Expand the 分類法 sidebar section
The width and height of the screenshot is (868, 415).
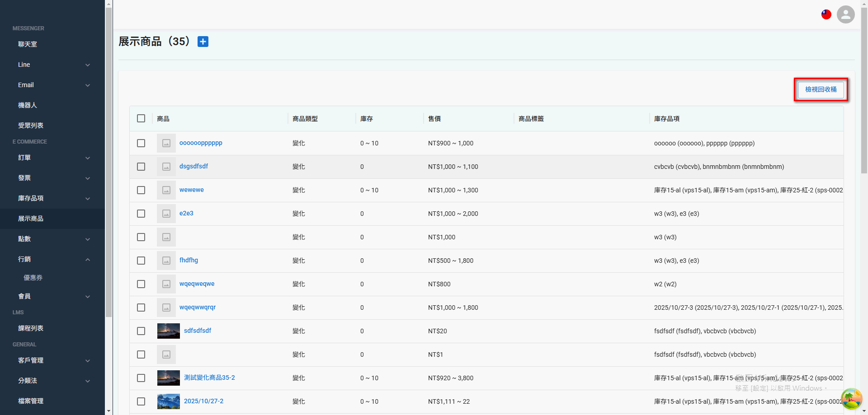point(52,381)
